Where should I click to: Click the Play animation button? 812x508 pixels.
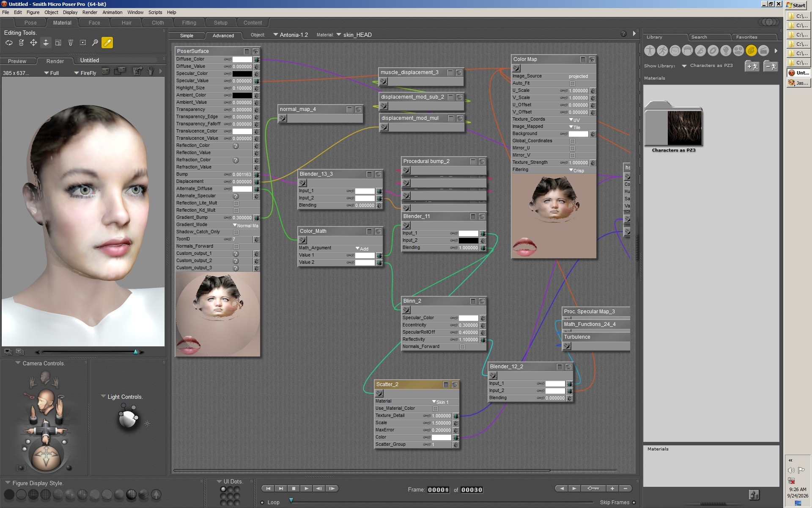tap(306, 489)
